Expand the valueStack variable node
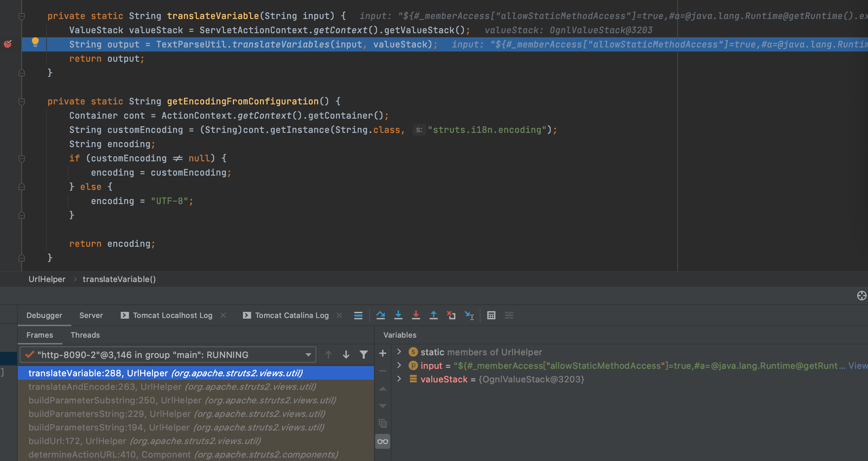 tap(399, 379)
